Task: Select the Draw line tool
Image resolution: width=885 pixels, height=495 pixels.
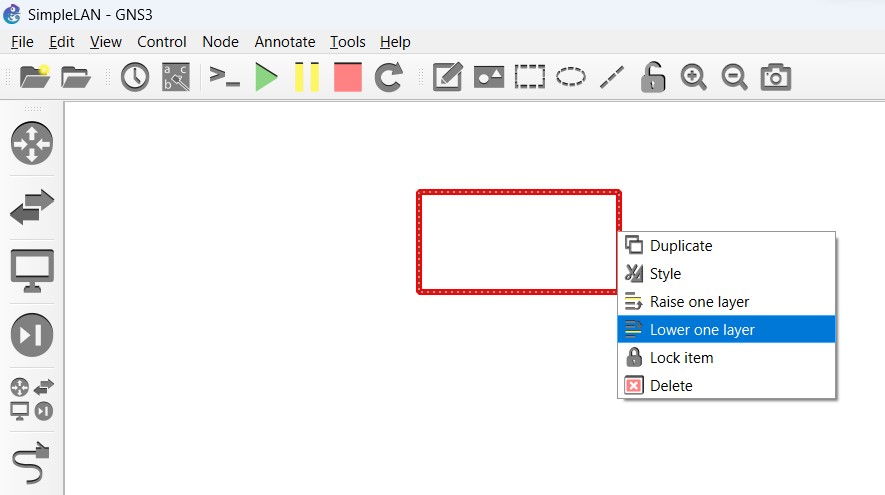Action: 612,77
